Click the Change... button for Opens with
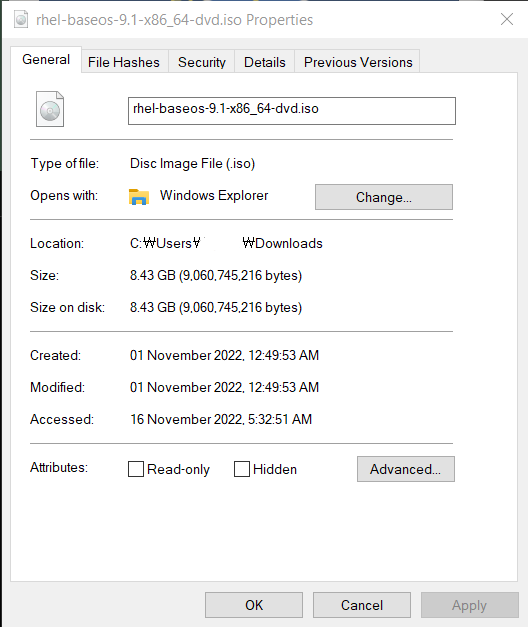Image resolution: width=528 pixels, height=627 pixels. click(x=384, y=197)
